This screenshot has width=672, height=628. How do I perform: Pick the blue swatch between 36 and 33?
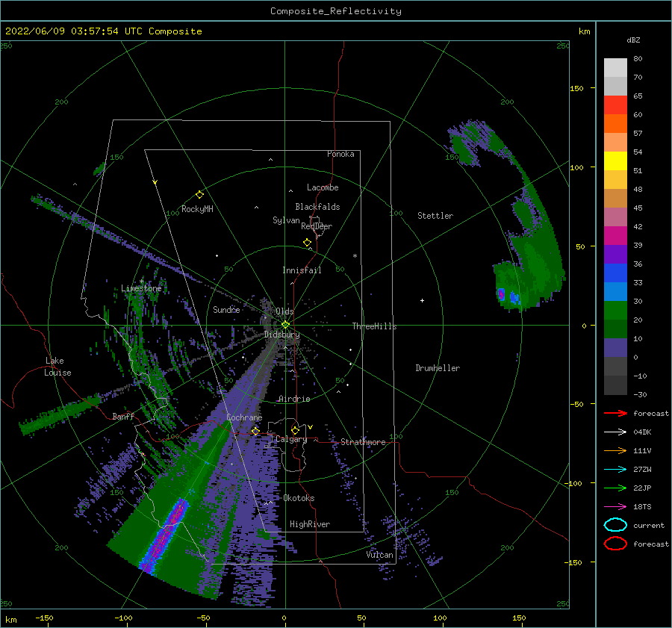coord(615,273)
